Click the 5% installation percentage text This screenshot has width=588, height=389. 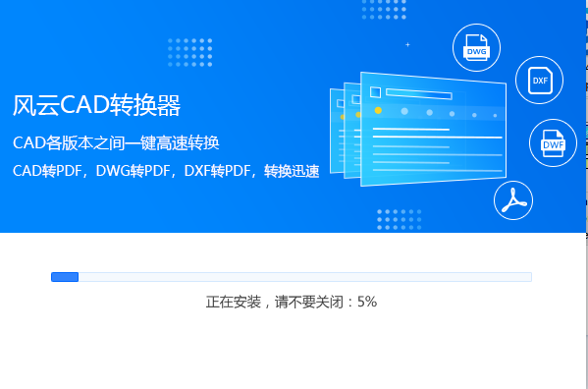[x=367, y=302]
